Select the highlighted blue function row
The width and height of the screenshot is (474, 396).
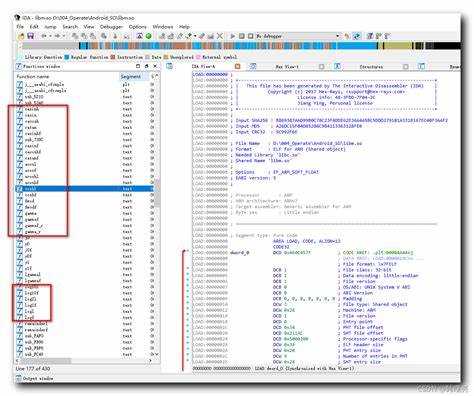pyautogui.click(x=84, y=189)
